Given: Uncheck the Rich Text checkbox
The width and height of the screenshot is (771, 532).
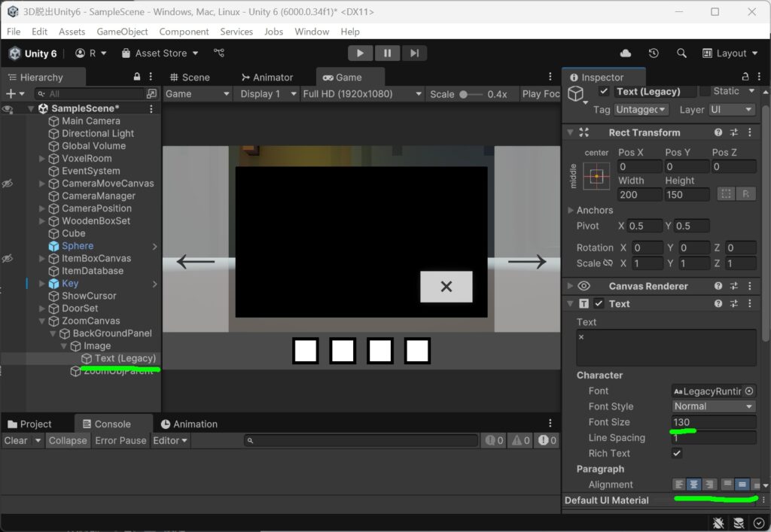Looking at the screenshot, I should [677, 453].
